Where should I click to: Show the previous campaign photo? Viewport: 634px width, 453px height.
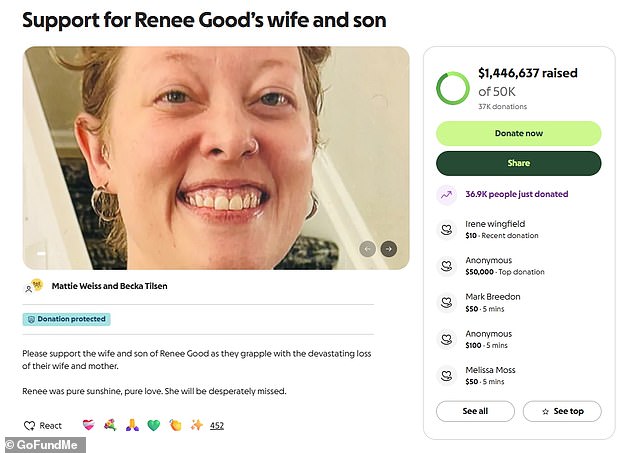coord(367,249)
